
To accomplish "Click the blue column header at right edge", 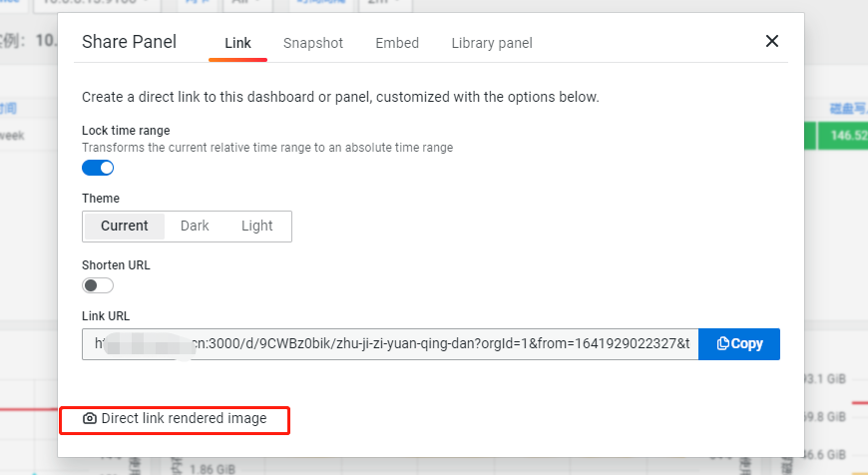I will pos(847,109).
